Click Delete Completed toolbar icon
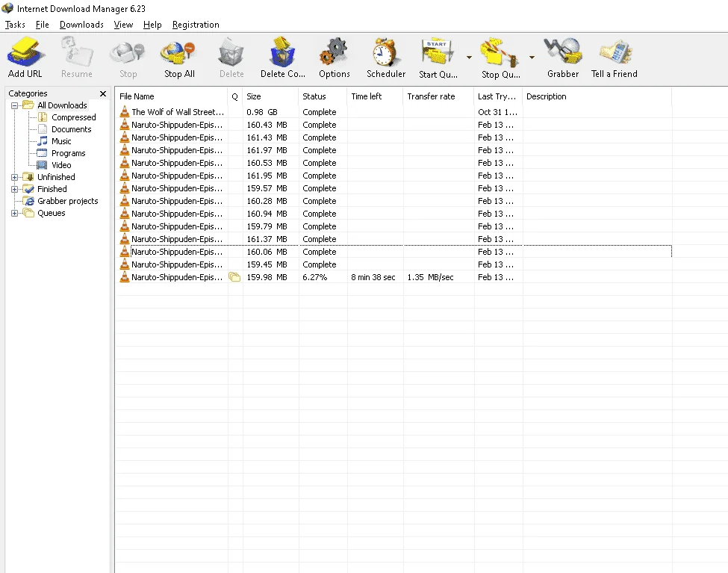 pos(283,58)
